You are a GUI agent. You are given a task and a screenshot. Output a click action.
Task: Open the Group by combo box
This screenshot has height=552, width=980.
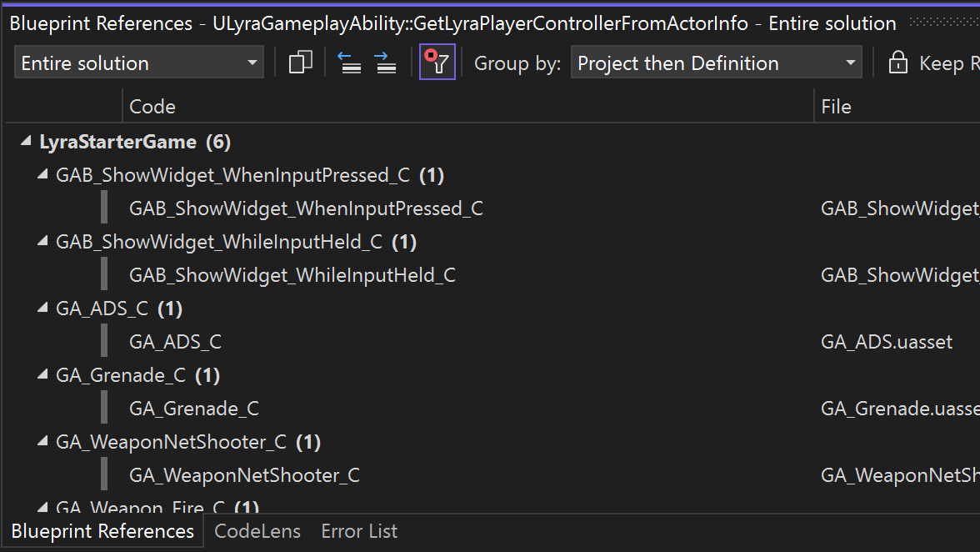coord(716,62)
